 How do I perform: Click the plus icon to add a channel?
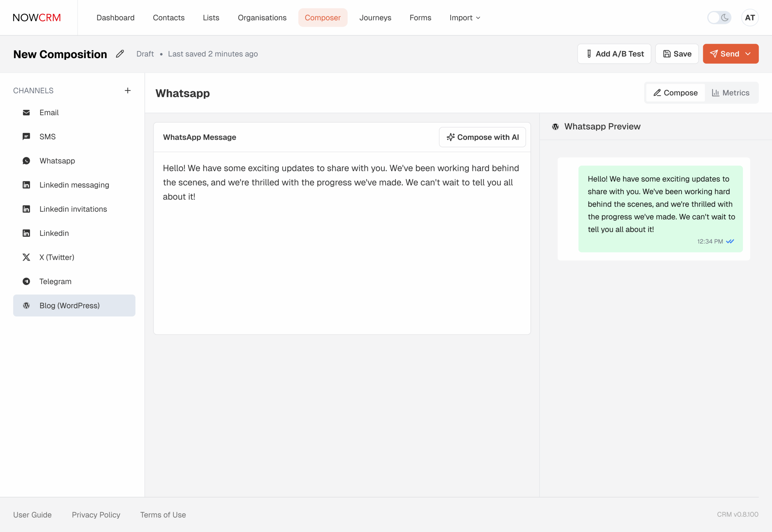pyautogui.click(x=128, y=91)
